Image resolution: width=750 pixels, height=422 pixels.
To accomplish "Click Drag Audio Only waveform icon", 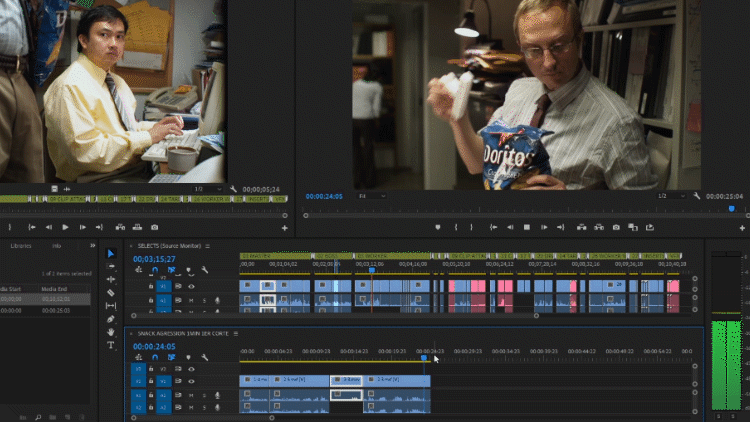I will pos(66,189).
